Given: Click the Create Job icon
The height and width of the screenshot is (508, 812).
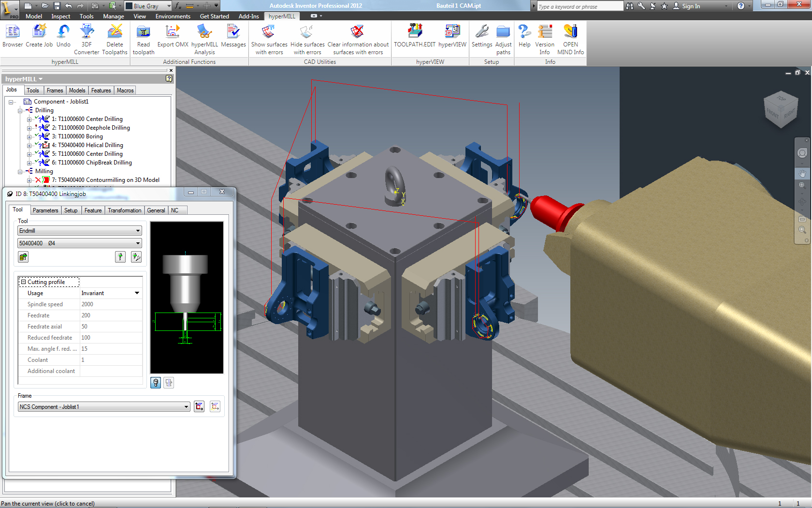Looking at the screenshot, I should click(39, 32).
